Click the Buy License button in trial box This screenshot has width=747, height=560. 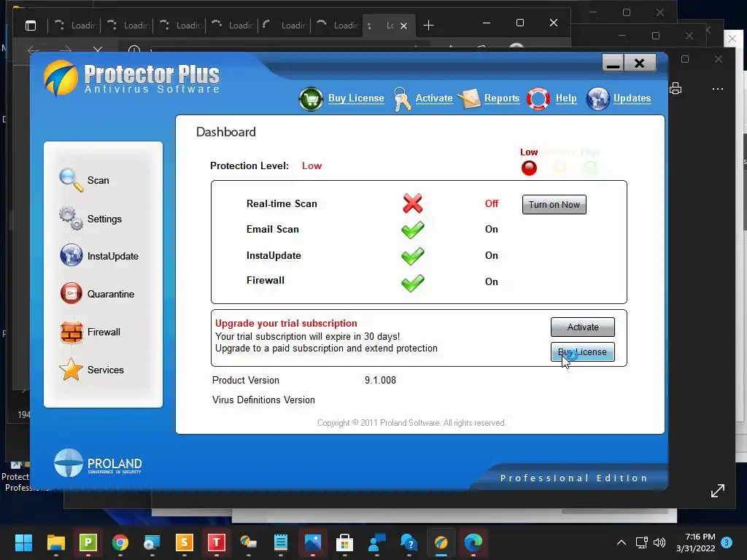pos(583,352)
